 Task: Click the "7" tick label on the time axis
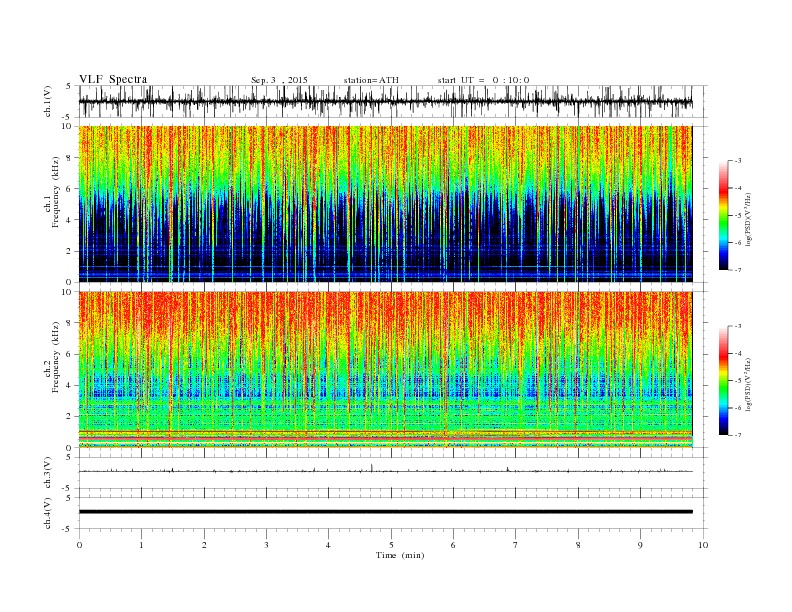pos(516,545)
